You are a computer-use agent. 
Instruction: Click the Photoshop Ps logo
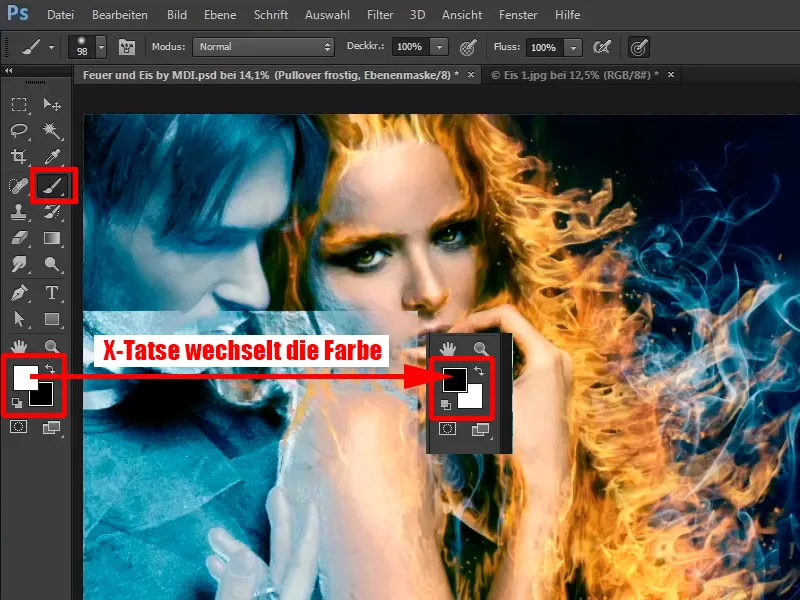coord(18,13)
